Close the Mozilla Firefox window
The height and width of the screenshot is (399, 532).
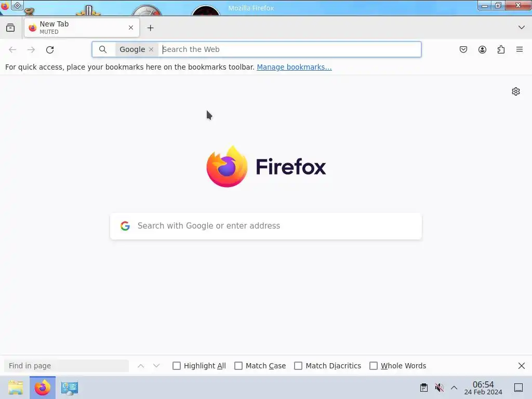point(518,5)
